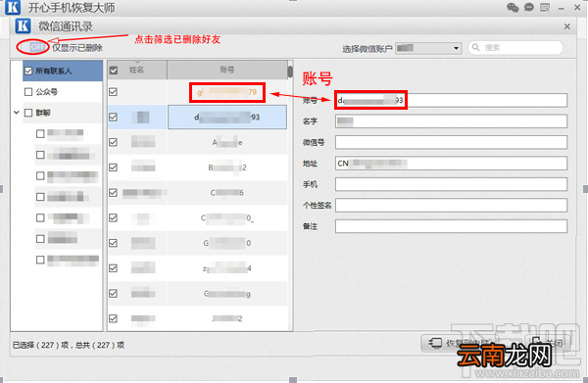Minimize the 开心手机恢复大师 window
Image resolution: width=588 pixels, height=383 pixels.
coord(562,8)
